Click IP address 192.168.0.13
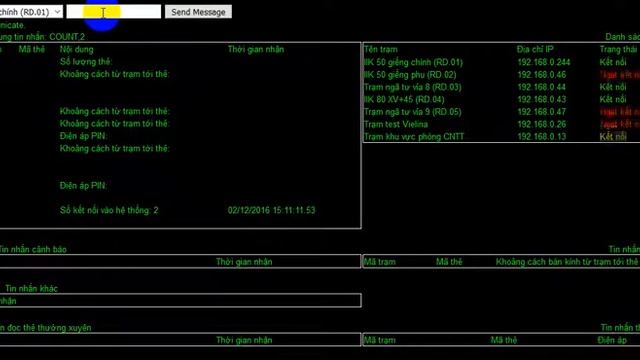 click(542, 136)
